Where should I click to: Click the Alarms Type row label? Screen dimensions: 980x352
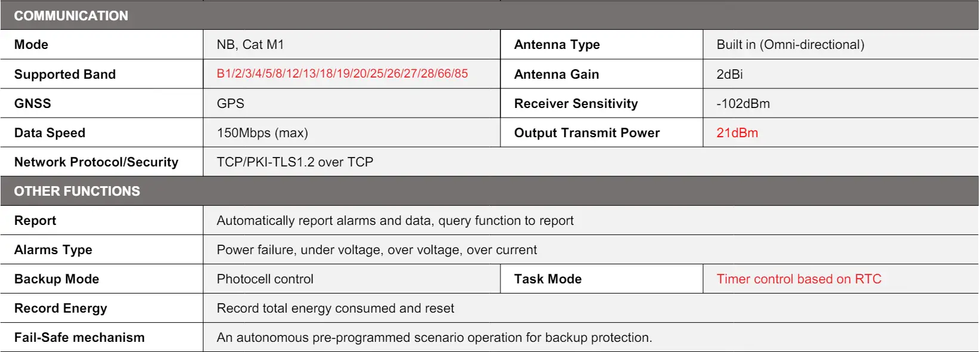tap(53, 249)
